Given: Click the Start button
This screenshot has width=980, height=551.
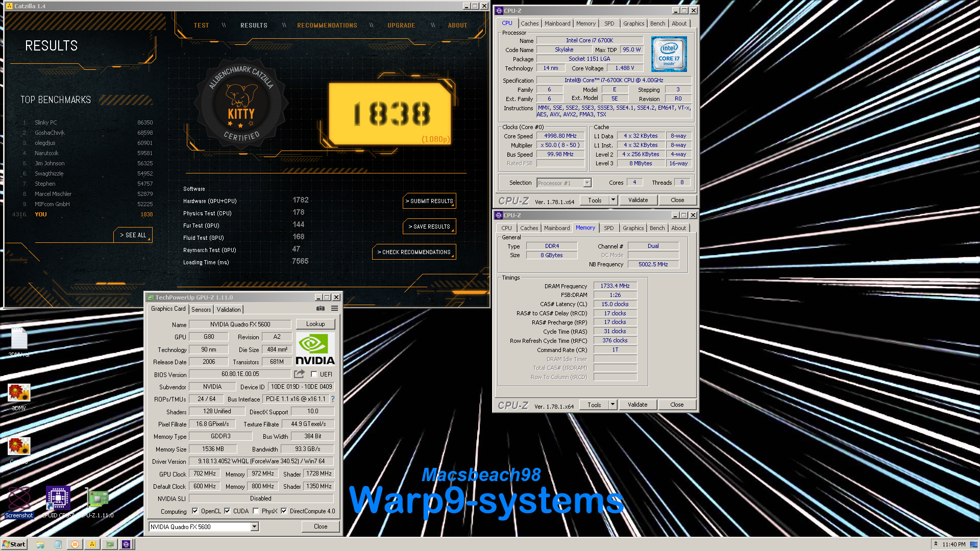Looking at the screenshot, I should (x=14, y=544).
